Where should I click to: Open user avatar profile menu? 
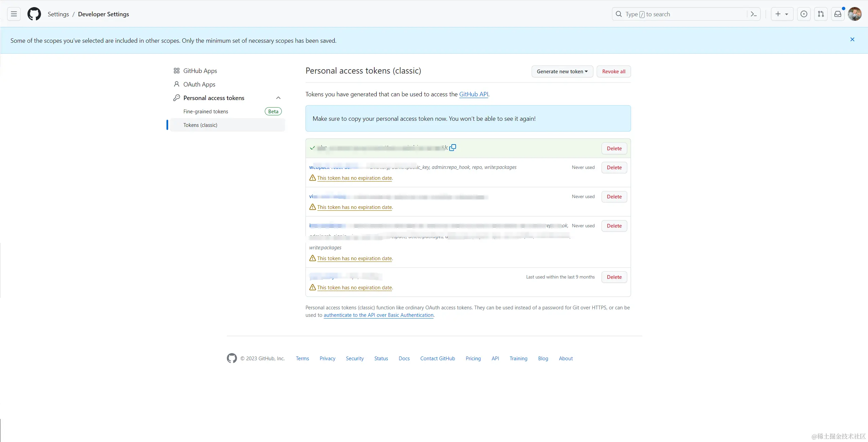coord(854,14)
